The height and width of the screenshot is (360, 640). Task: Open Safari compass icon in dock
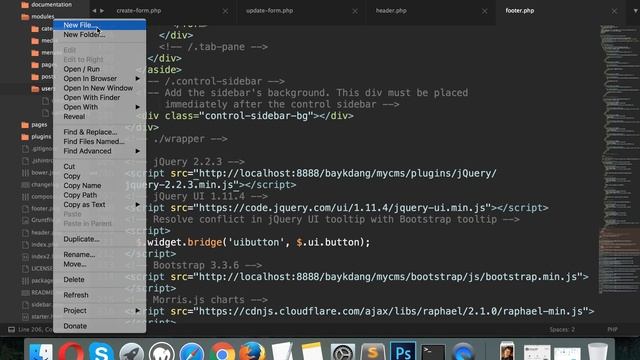pos(192,352)
